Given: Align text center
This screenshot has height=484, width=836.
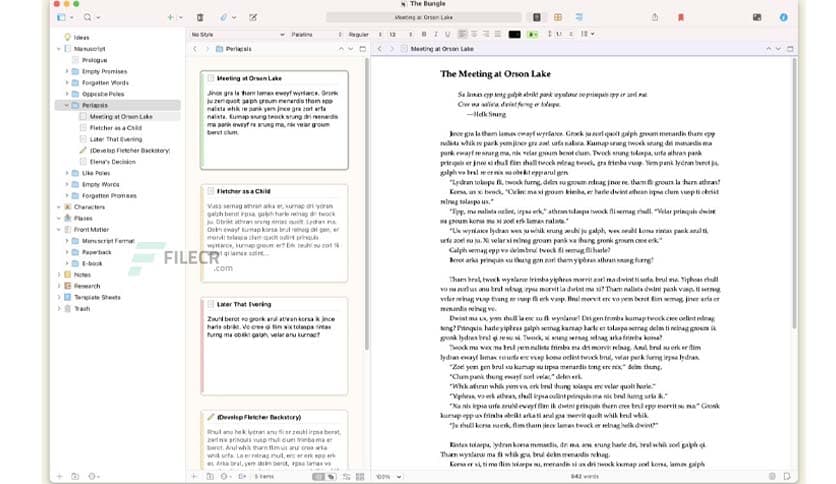Looking at the screenshot, I should (x=474, y=34).
